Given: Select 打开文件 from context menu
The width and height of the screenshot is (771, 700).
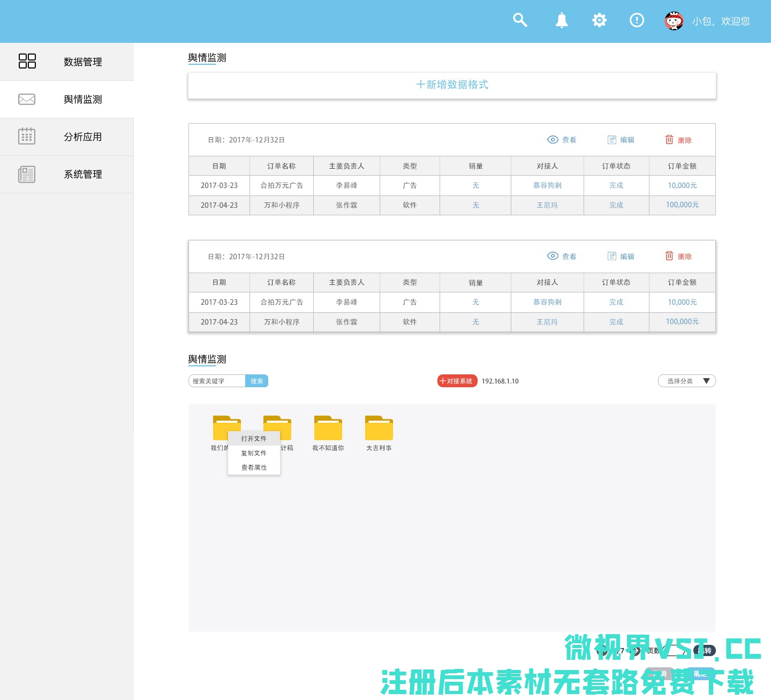Looking at the screenshot, I should point(254,439).
